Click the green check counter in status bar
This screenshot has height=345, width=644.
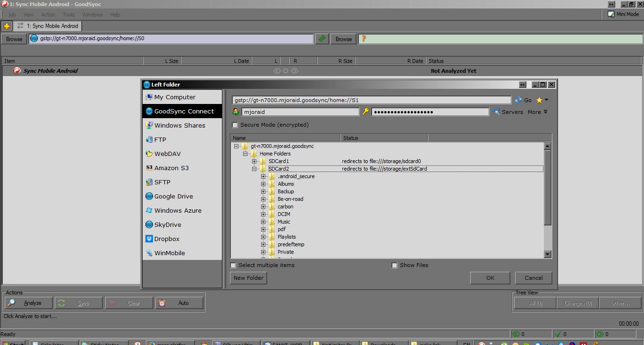[557, 334]
